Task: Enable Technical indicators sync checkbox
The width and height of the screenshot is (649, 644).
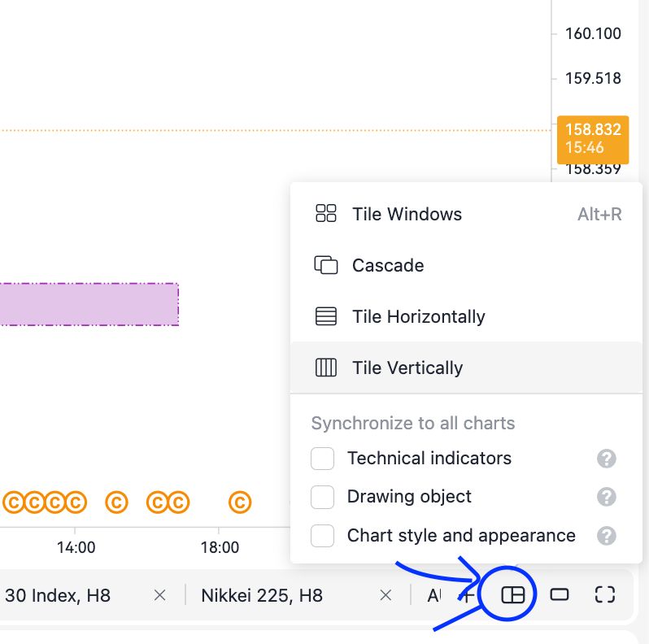Action: 322,459
